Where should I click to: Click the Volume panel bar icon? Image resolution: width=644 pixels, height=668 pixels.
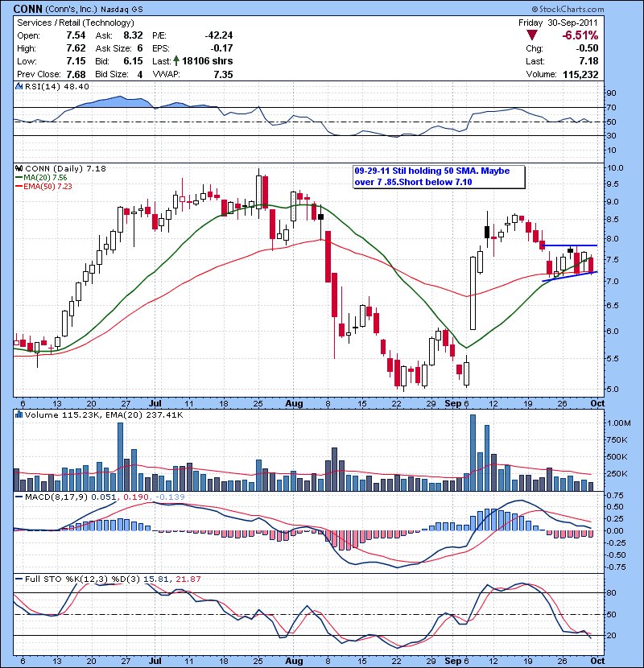tap(19, 414)
